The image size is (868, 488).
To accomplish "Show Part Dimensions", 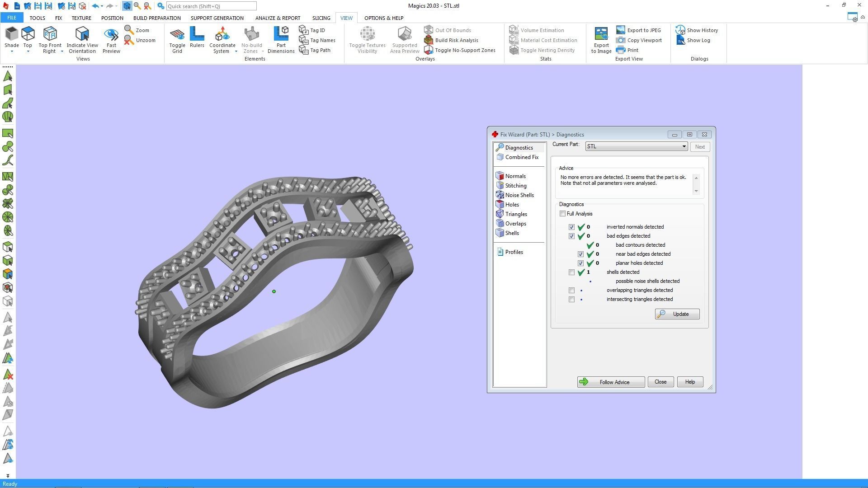I will coord(281,40).
